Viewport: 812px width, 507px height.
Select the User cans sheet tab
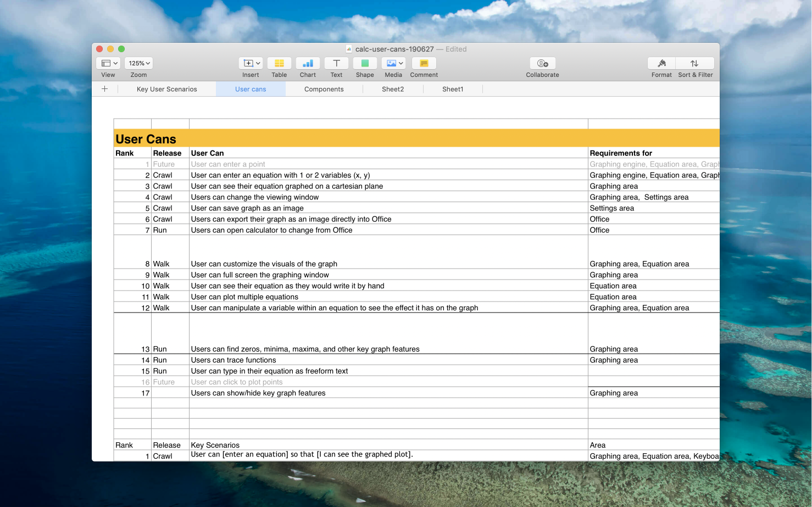(x=251, y=89)
